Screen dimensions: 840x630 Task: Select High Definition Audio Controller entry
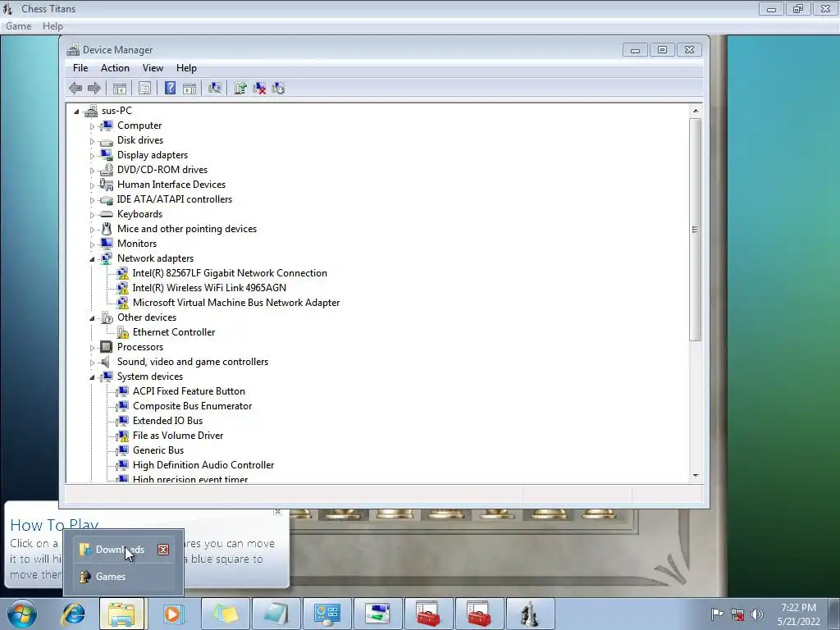[203, 465]
